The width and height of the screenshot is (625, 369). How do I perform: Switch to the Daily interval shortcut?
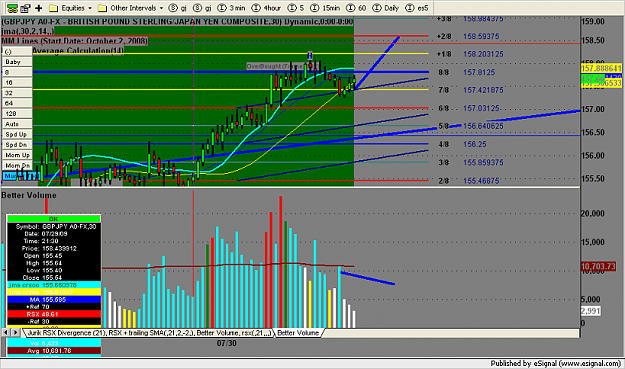385,8
